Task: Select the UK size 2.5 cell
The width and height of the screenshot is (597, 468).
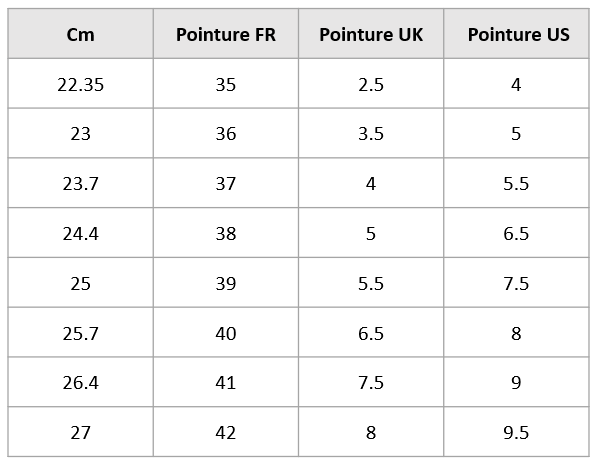Action: click(371, 84)
